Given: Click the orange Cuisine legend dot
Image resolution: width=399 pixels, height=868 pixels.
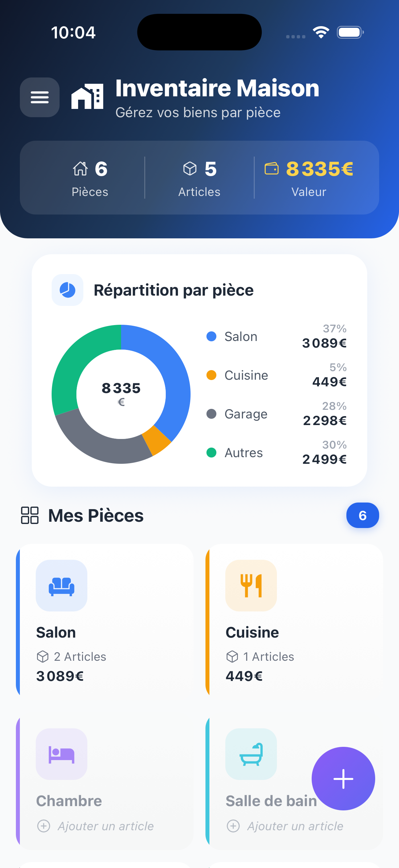Looking at the screenshot, I should pos(211,375).
